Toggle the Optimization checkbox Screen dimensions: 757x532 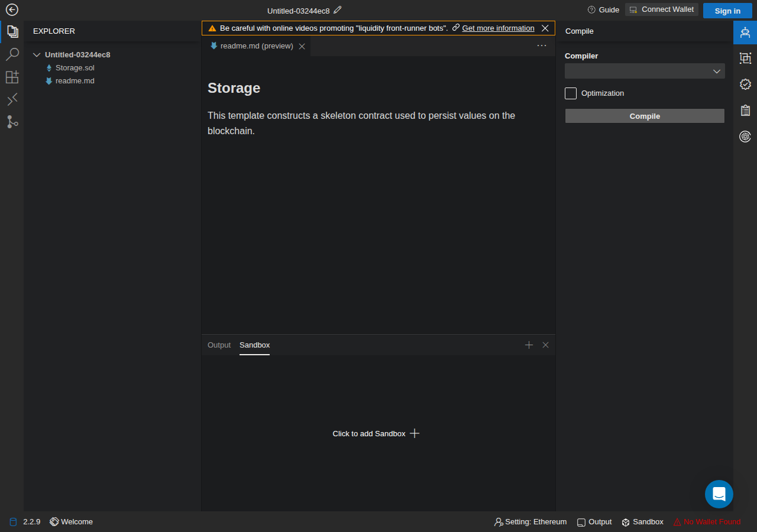571,93
